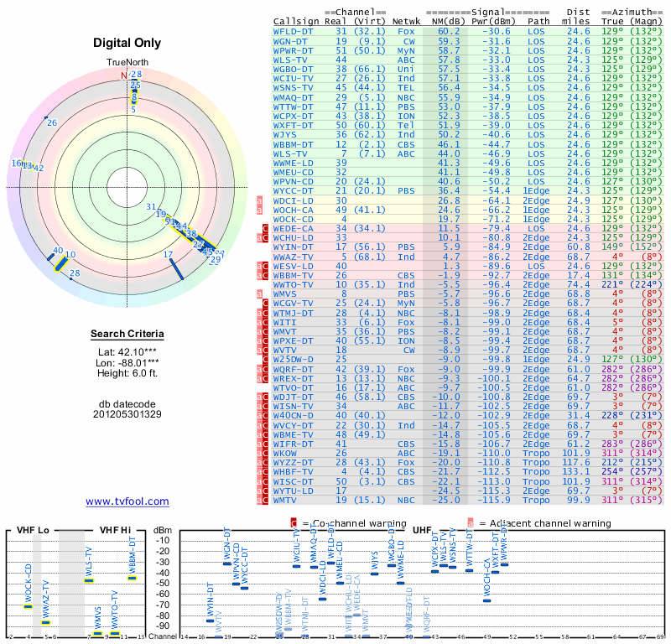This screenshot has width=671, height=644.
Task: Click the Path column header
Action: click(538, 22)
